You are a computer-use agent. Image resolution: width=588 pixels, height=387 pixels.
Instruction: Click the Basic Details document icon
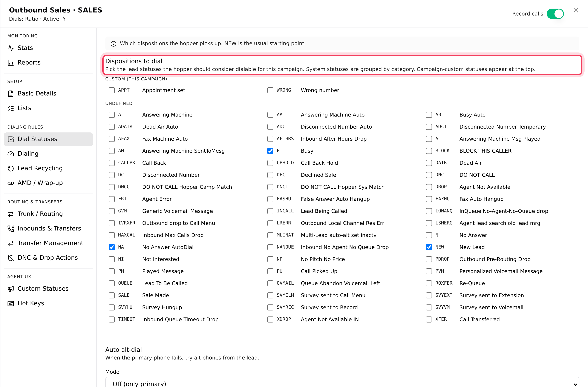click(x=11, y=93)
